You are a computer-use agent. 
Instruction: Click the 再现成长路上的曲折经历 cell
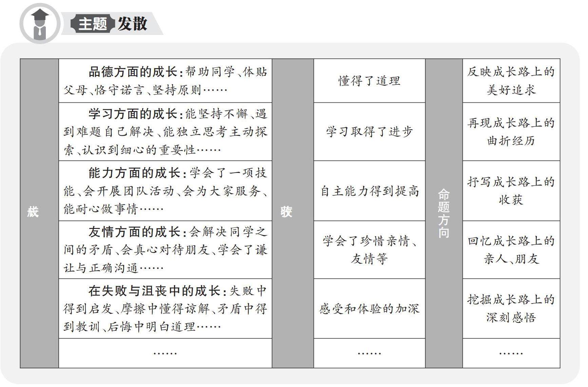(x=511, y=132)
